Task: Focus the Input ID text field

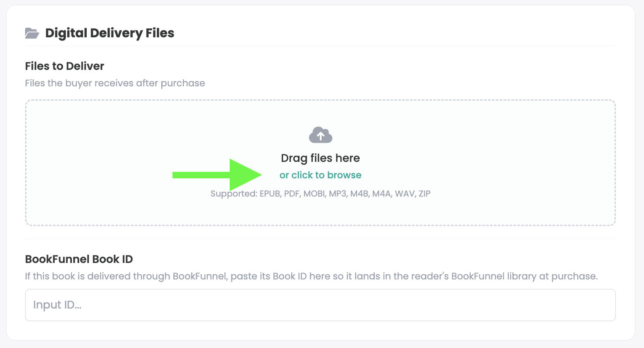Action: 320,305
